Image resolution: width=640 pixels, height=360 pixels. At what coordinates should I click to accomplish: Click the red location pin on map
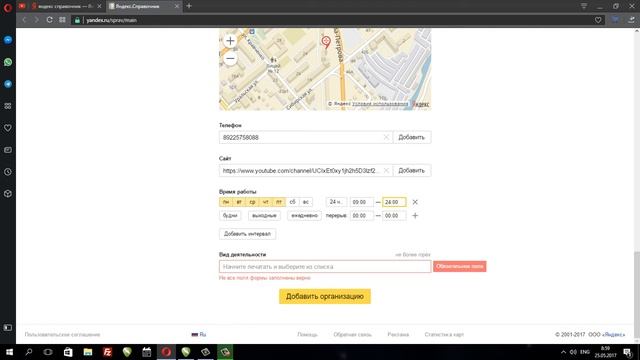326,42
